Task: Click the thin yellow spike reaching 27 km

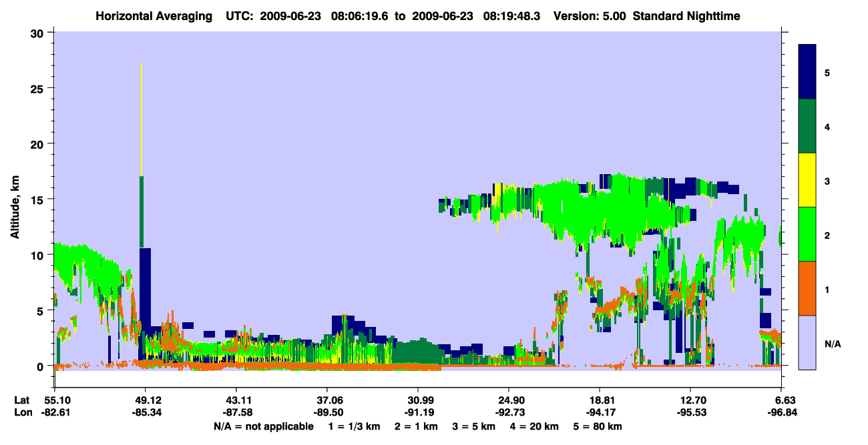Action: coord(142,119)
